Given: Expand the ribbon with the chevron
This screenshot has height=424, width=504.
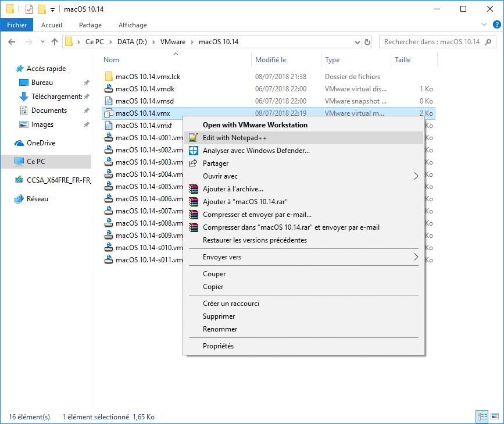Looking at the screenshot, I should 484,24.
